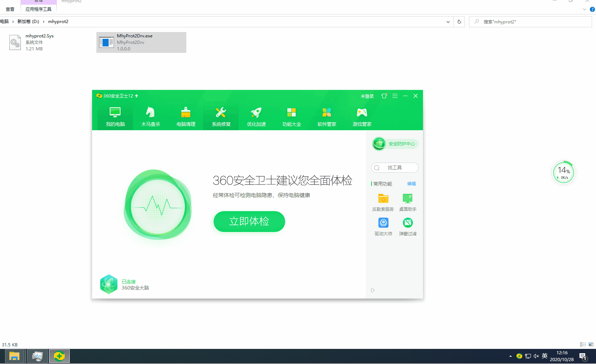The image size is (596, 364).
Task: Open the 反勒索服务 folder icon
Action: [383, 203]
